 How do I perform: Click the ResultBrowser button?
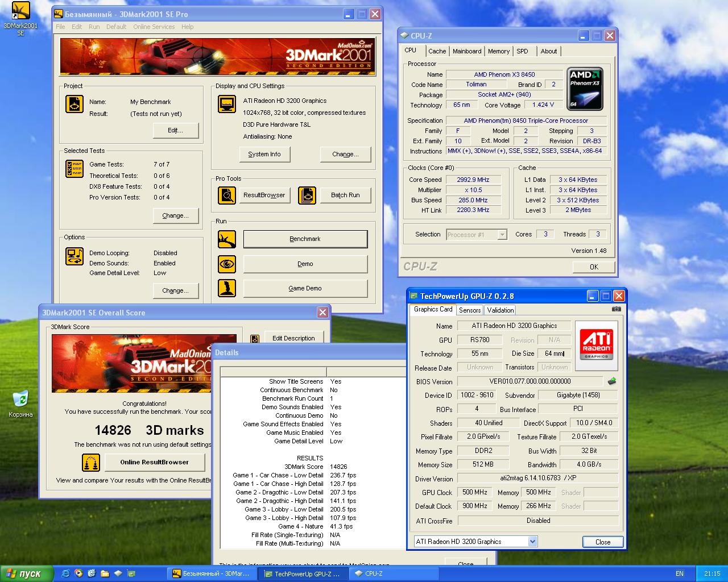point(264,195)
